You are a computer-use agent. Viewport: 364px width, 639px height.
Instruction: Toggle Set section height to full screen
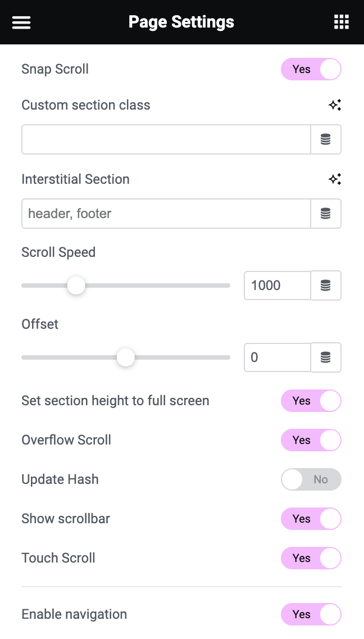tap(311, 401)
